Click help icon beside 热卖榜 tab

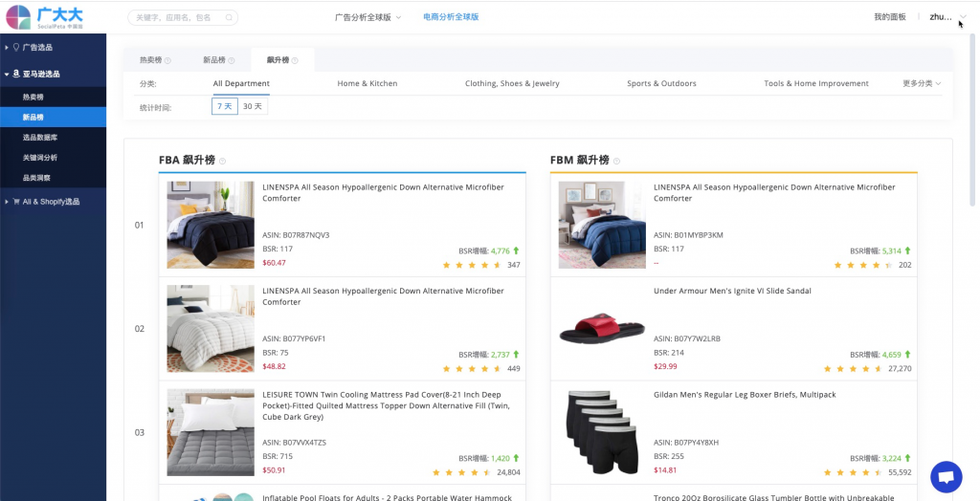coord(167,60)
